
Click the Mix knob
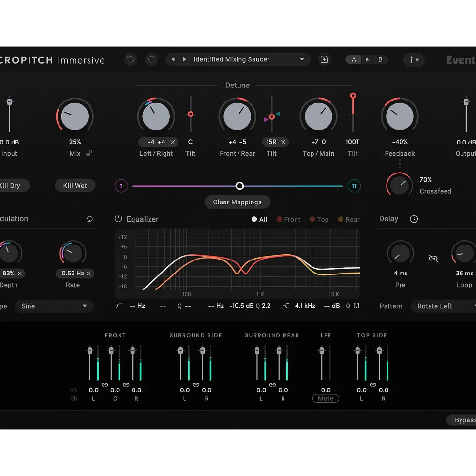tap(75, 116)
